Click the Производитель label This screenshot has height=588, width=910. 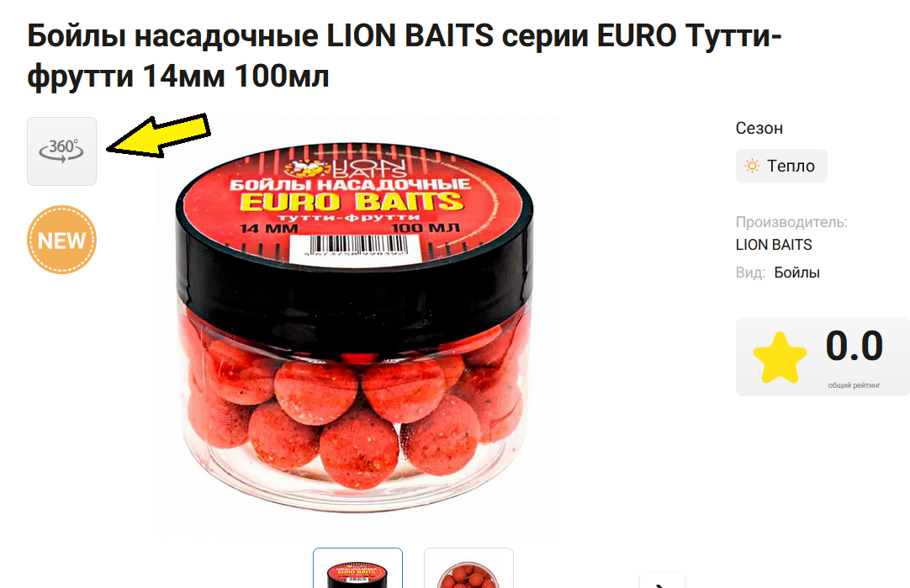tap(791, 222)
